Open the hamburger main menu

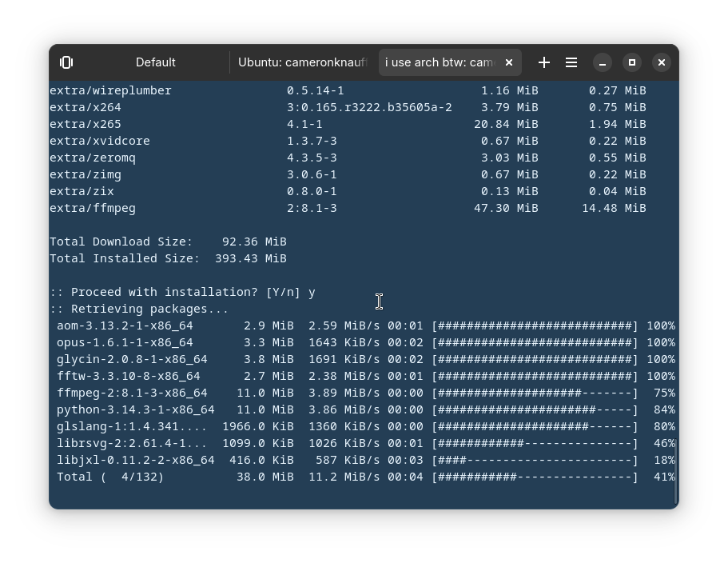[x=571, y=62]
